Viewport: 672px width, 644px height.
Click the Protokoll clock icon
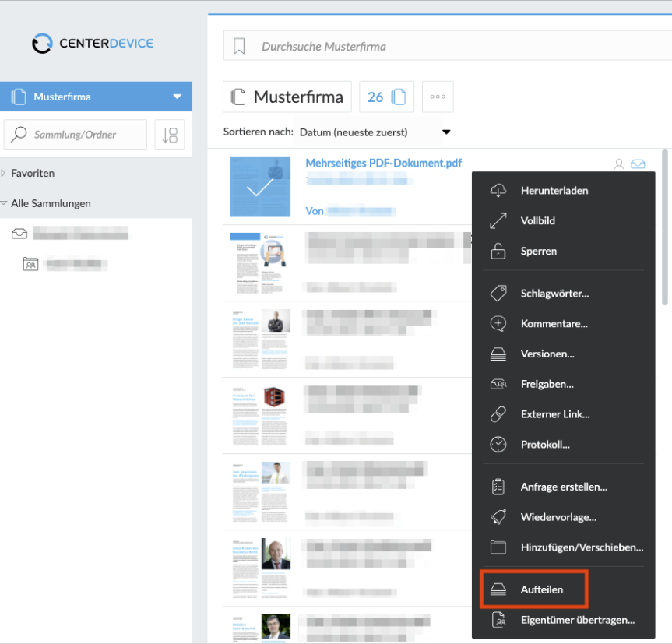498,445
